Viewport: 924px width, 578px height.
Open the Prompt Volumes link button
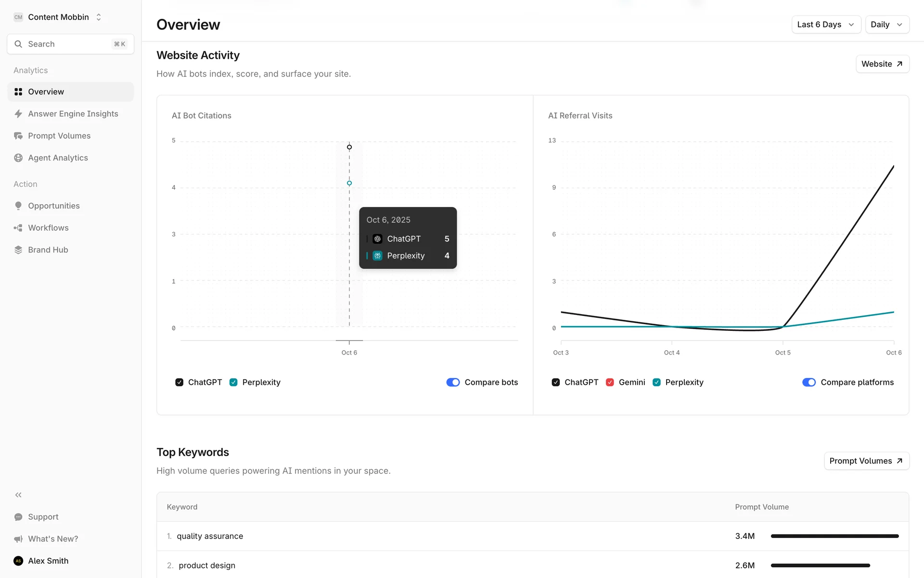point(866,461)
